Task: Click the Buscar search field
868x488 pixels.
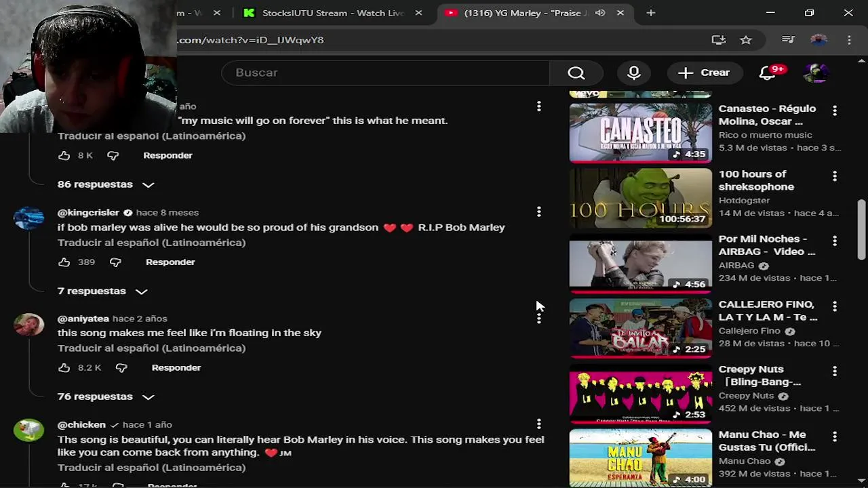Action: (385, 73)
